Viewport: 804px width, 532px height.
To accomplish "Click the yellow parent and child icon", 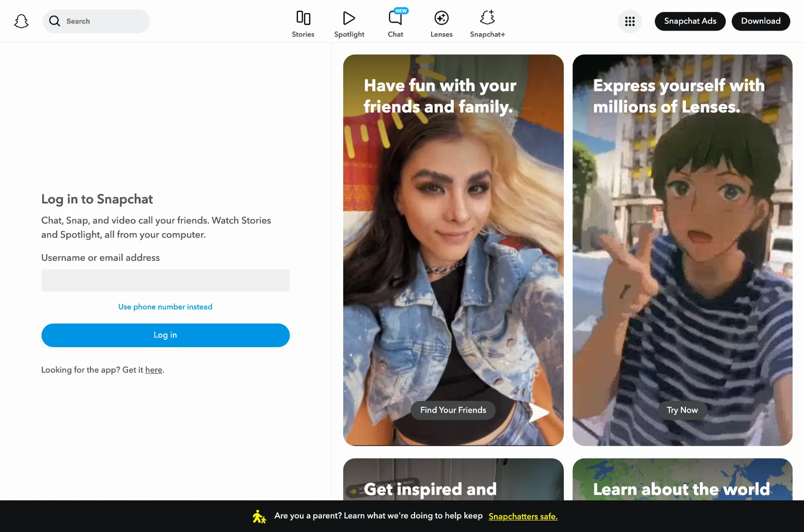I will [x=259, y=516].
